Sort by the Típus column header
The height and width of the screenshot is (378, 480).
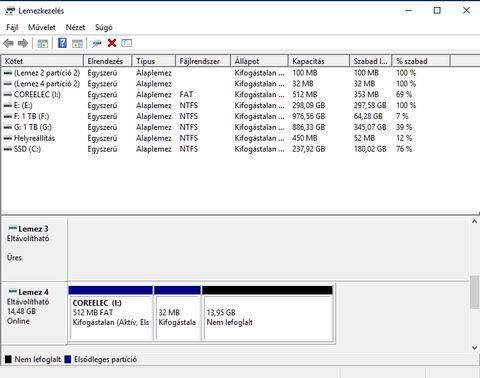(x=153, y=61)
